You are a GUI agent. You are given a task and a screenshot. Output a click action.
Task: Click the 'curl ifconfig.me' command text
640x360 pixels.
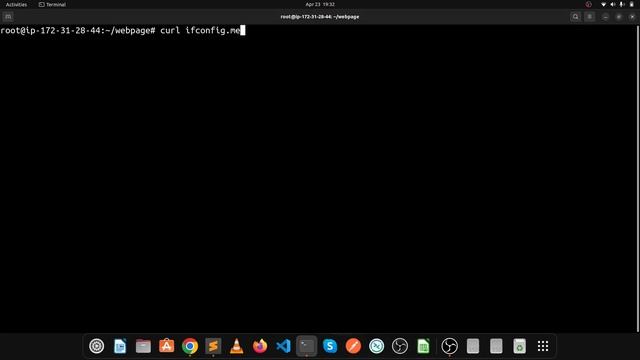pyautogui.click(x=200, y=31)
